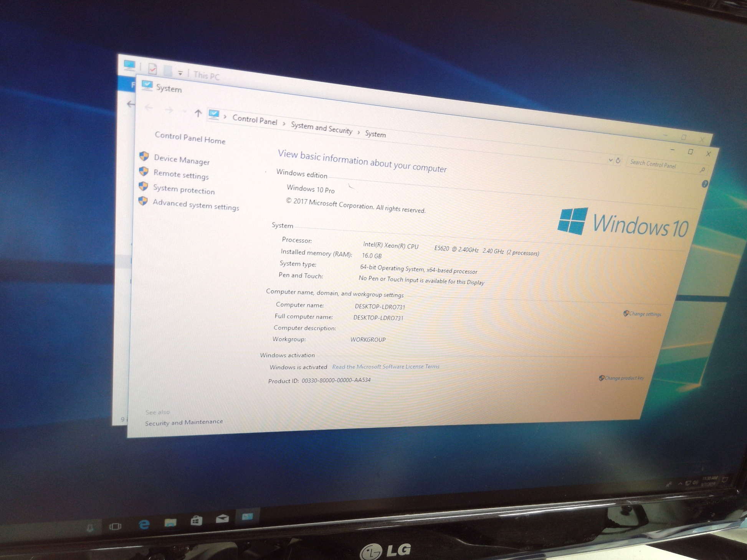Screen dimensions: 747x560
Task: Click the refresh icon beside address bar
Action: (x=618, y=161)
